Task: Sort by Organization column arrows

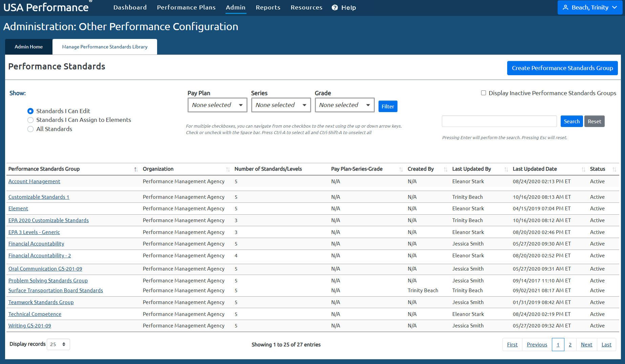Action: coord(228,169)
